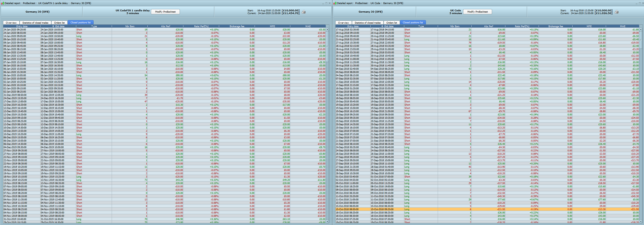This screenshot has height=225, width=644.
Task: Click the £11,454.70 current balance text
Action: click(x=291, y=13)
